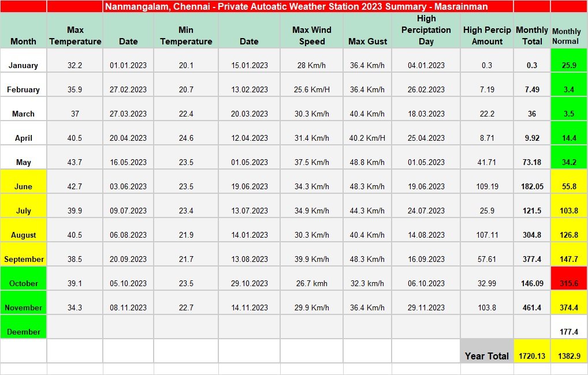Click September's monthly total 377.4
This screenshot has width=588, height=375.
click(x=532, y=254)
